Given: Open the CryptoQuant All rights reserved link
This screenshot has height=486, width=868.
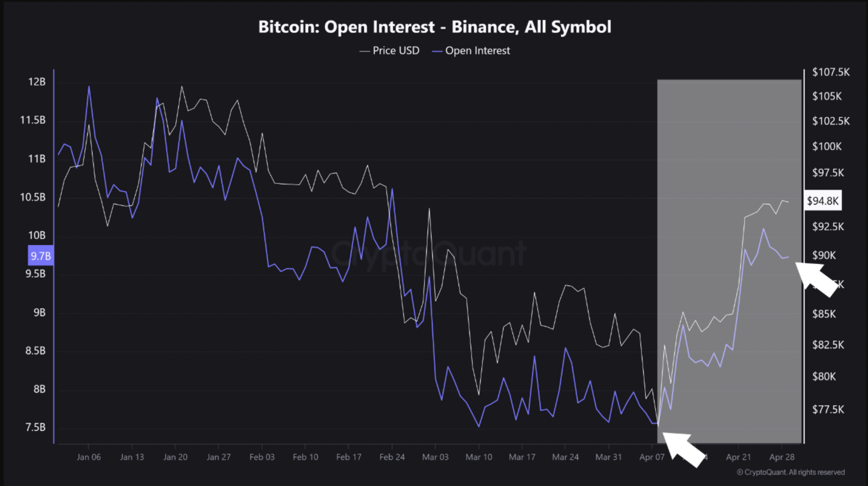Looking at the screenshot, I should pos(791,472).
